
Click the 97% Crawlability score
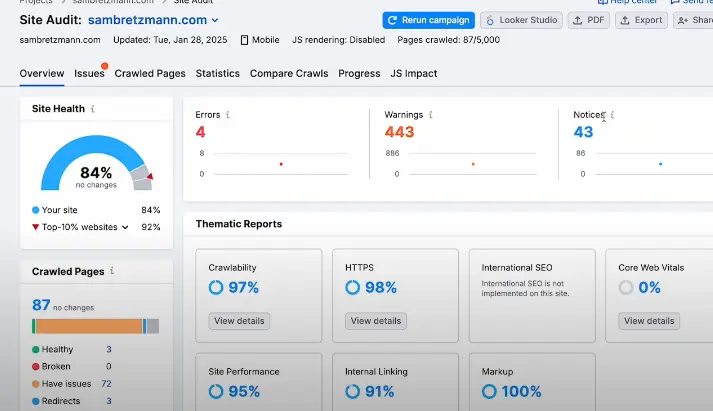click(244, 287)
